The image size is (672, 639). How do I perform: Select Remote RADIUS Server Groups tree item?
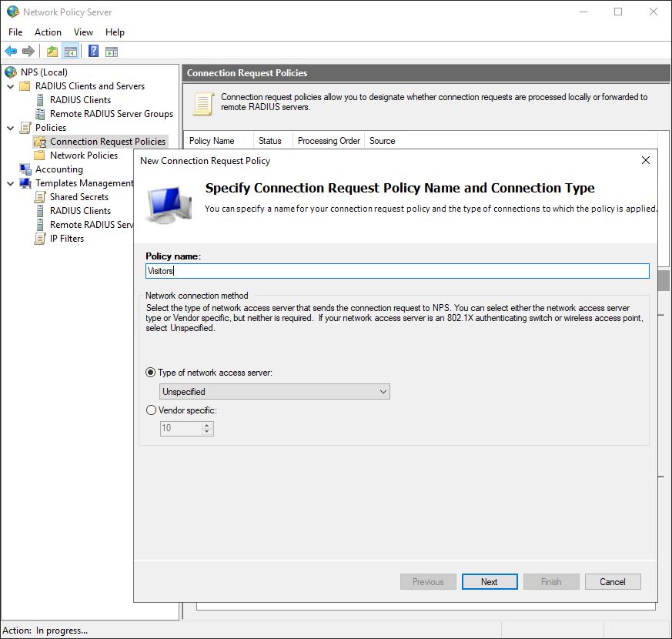click(x=112, y=114)
